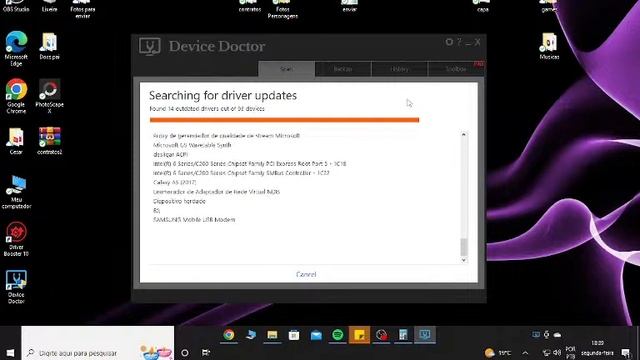Select the Fotos para enviar desktop folder
The image size is (640, 360).
pyautogui.click(x=82, y=9)
